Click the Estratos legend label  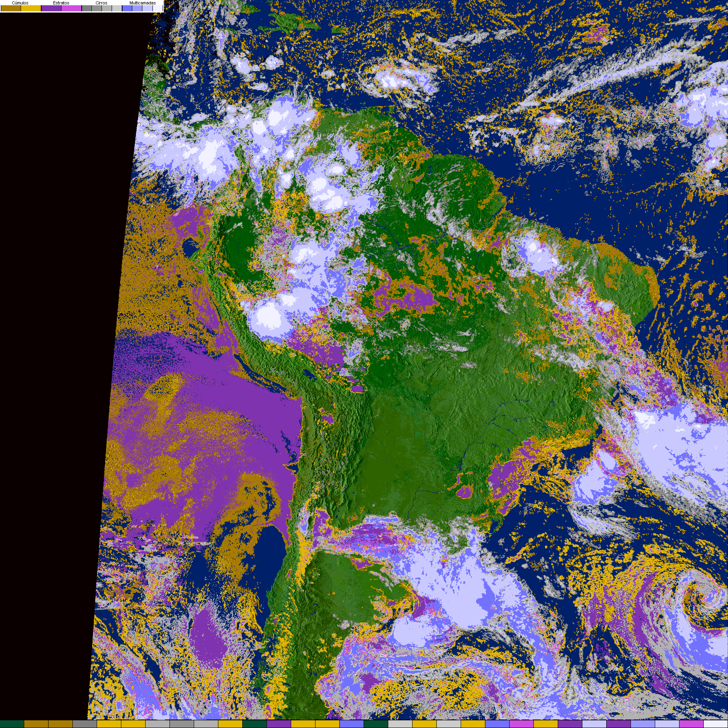pos(61,3)
